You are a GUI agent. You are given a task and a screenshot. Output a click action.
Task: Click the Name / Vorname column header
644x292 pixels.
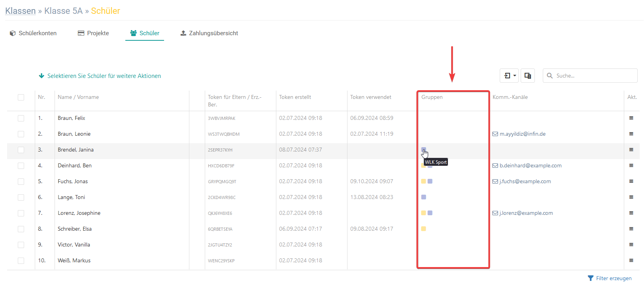[x=78, y=97]
